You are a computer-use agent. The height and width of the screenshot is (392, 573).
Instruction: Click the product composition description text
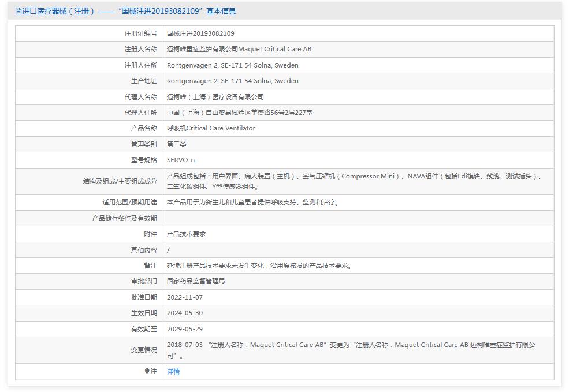[x=354, y=181]
